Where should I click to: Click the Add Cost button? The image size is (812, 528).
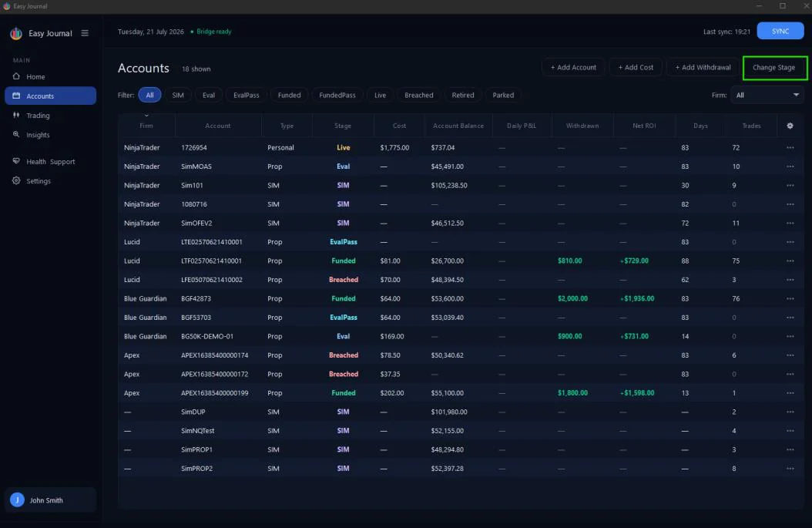coord(636,67)
